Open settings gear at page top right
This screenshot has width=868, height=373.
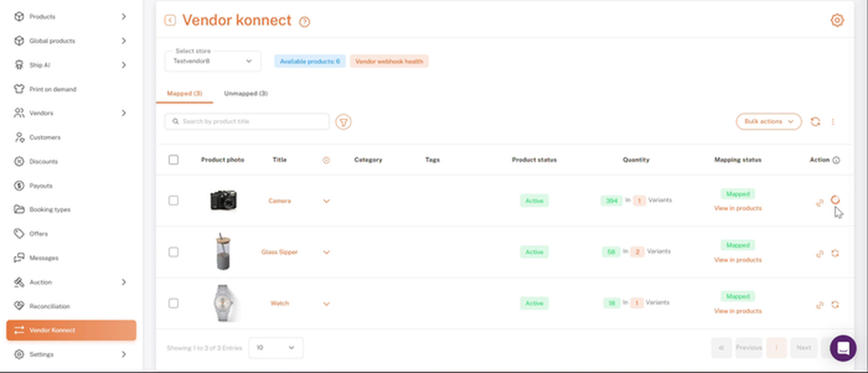(837, 20)
